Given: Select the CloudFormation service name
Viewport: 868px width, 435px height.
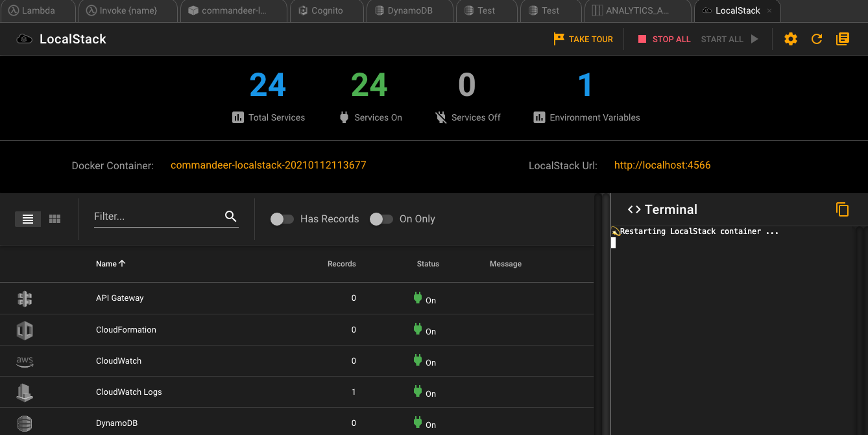Looking at the screenshot, I should [126, 329].
